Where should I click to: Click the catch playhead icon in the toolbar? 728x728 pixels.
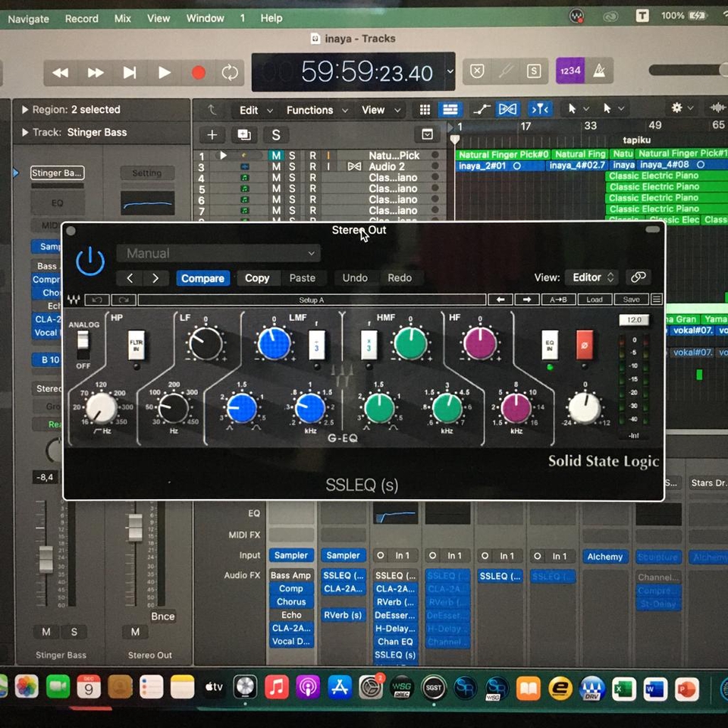click(540, 109)
